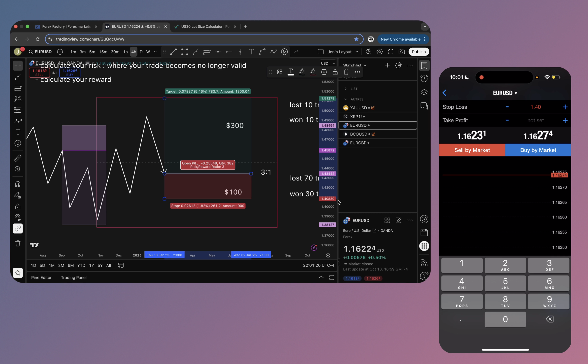Open the emoji icons tool
This screenshot has height=364, width=588.
point(18,143)
